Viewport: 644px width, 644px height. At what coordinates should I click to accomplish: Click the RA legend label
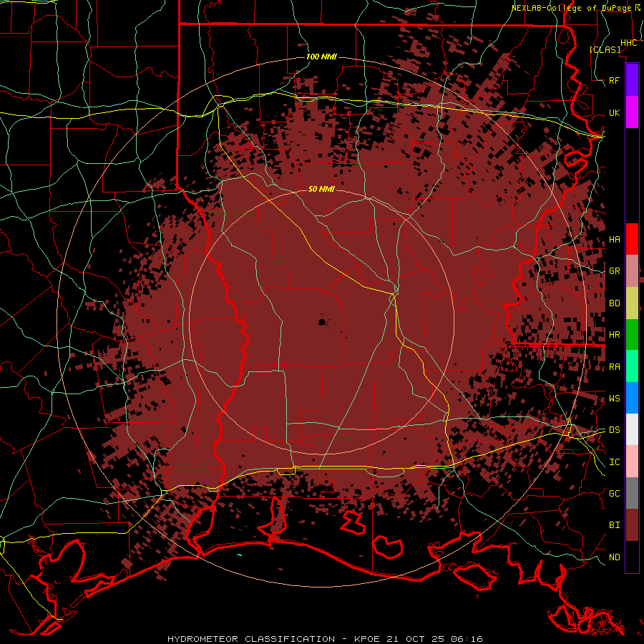click(614, 367)
